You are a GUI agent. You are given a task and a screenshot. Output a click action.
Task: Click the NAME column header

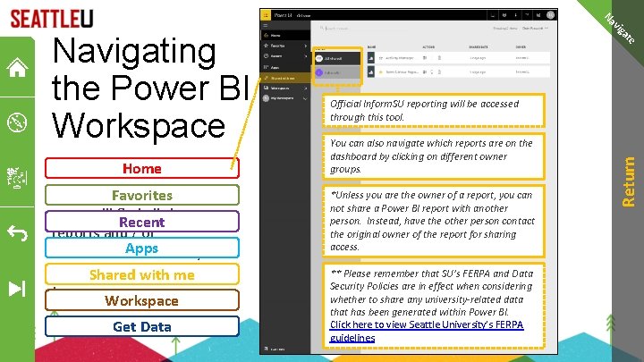372,46
